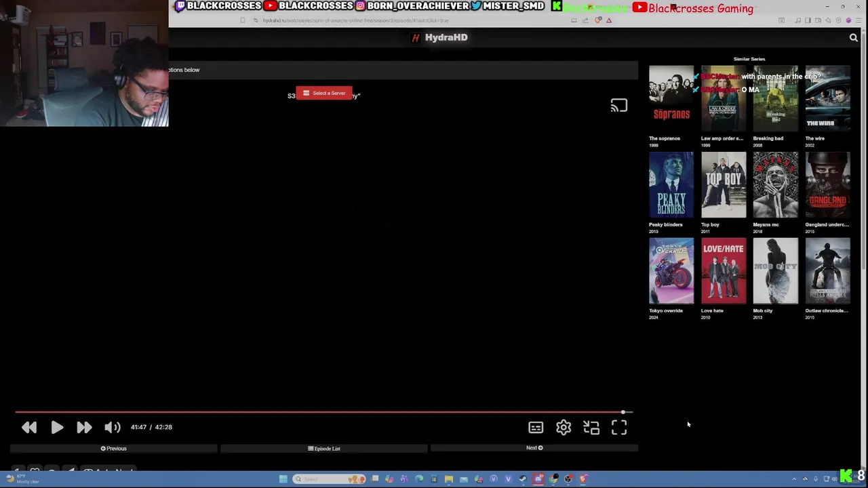Open Discord from the taskbar

point(538,479)
